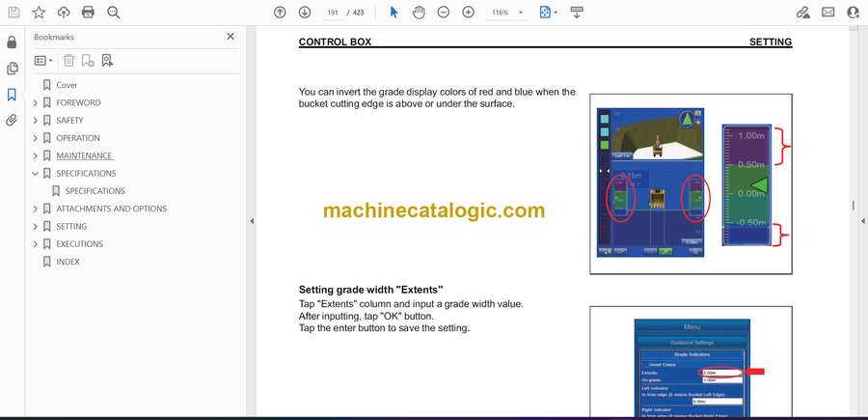Click the add new bookmark icon
The image size is (868, 420).
[x=88, y=61]
